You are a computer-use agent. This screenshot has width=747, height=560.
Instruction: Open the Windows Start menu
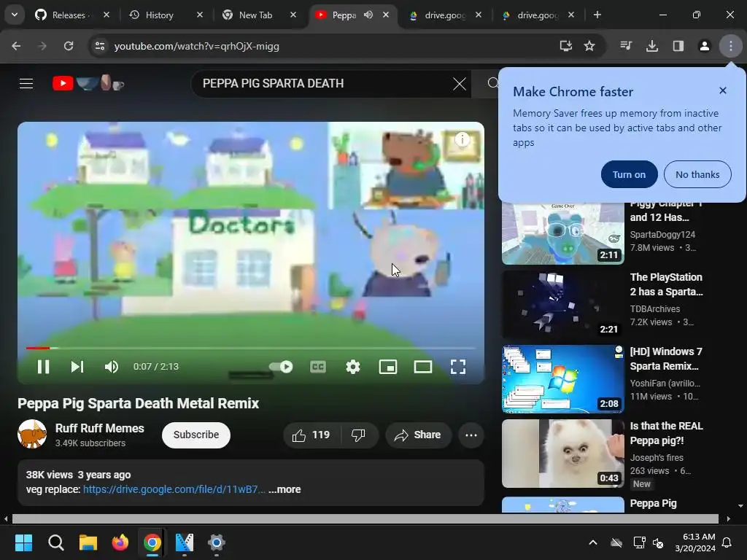pos(23,542)
